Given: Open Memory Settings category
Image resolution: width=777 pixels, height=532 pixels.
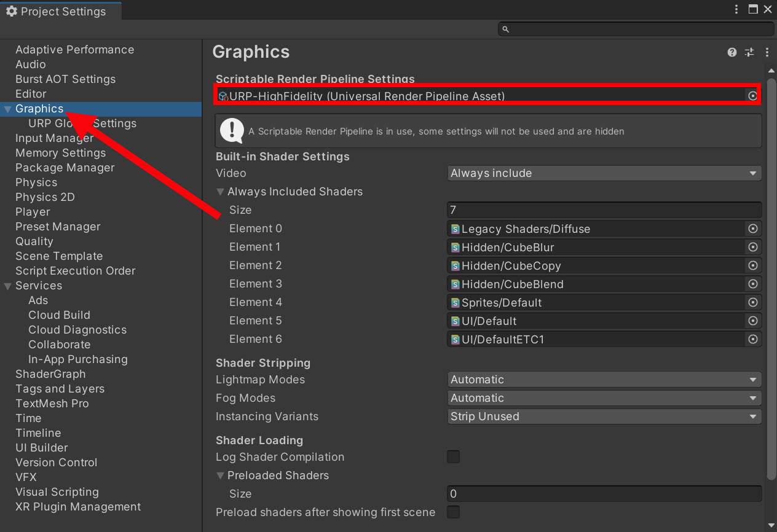Looking at the screenshot, I should tap(60, 153).
